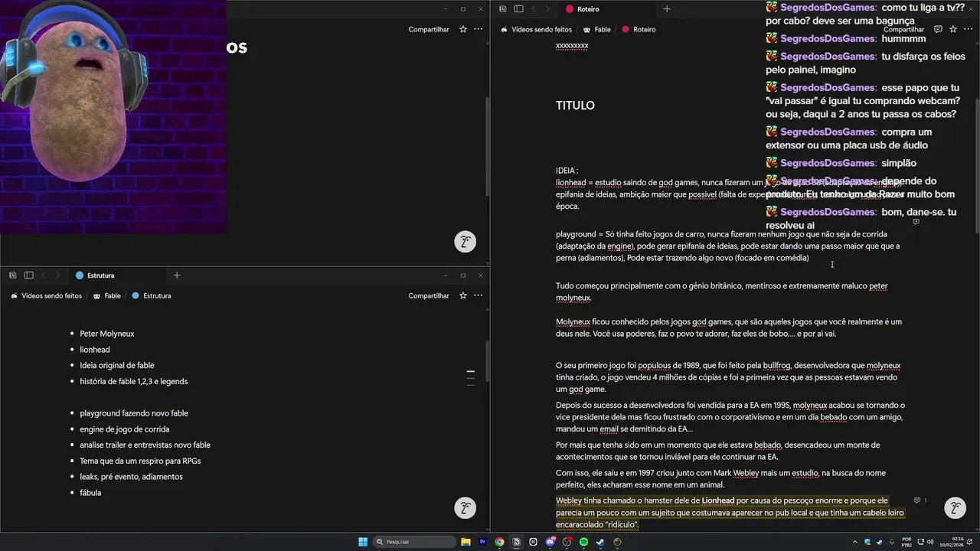This screenshot has width=980, height=551.
Task: Click 'fábula' bullet in Estrutura
Action: (x=90, y=493)
